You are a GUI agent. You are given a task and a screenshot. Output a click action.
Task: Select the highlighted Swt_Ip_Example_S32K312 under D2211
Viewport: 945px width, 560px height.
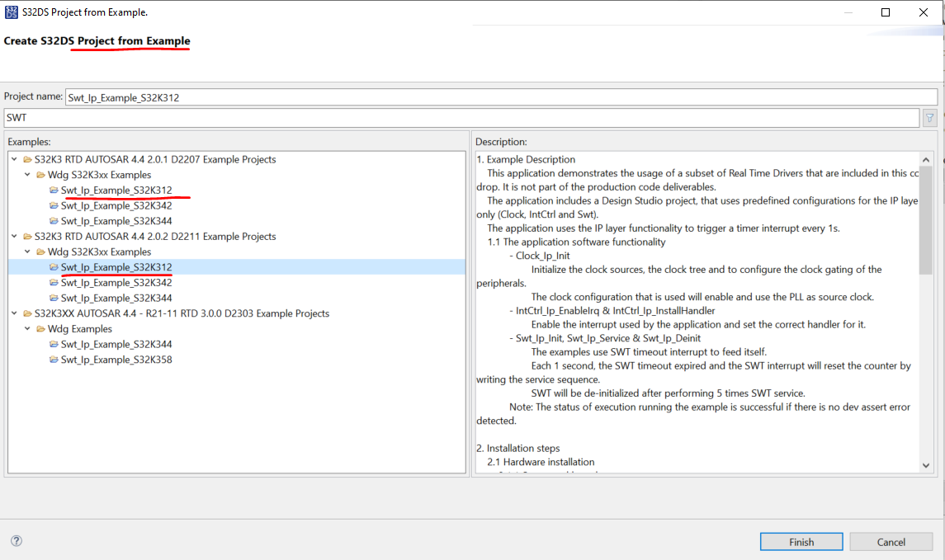click(116, 267)
